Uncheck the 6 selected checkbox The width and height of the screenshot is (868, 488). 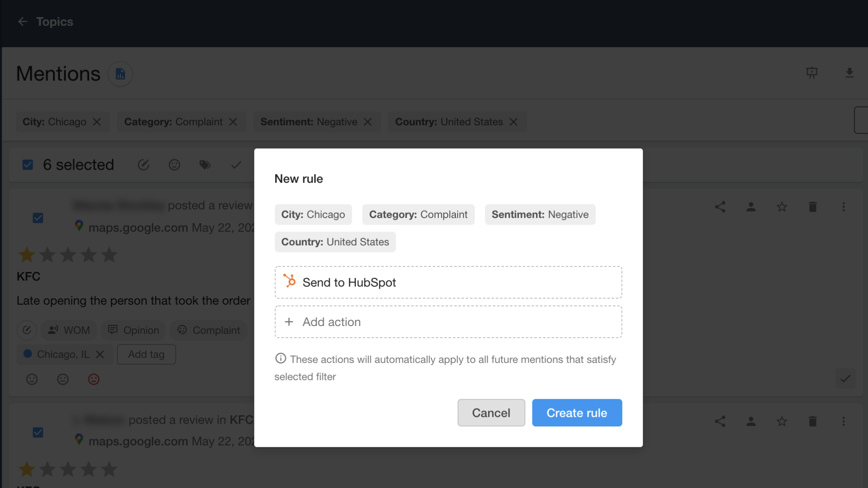(x=27, y=165)
